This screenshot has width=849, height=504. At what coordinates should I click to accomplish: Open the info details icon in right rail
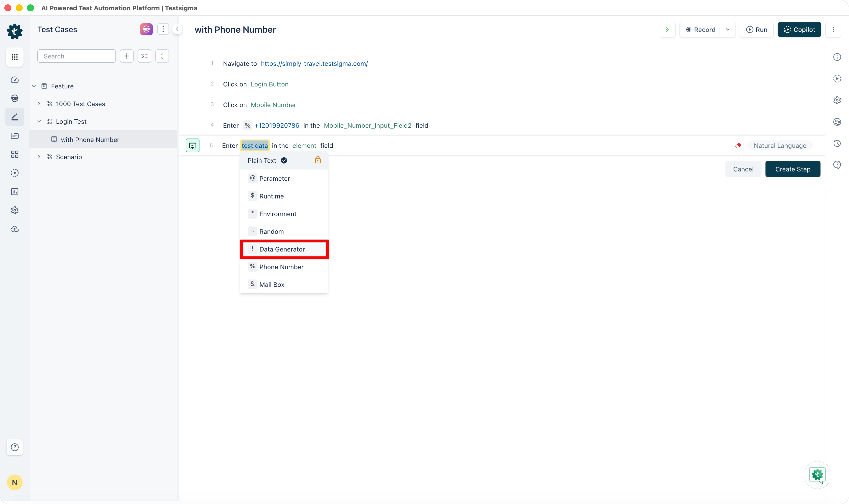[837, 57]
